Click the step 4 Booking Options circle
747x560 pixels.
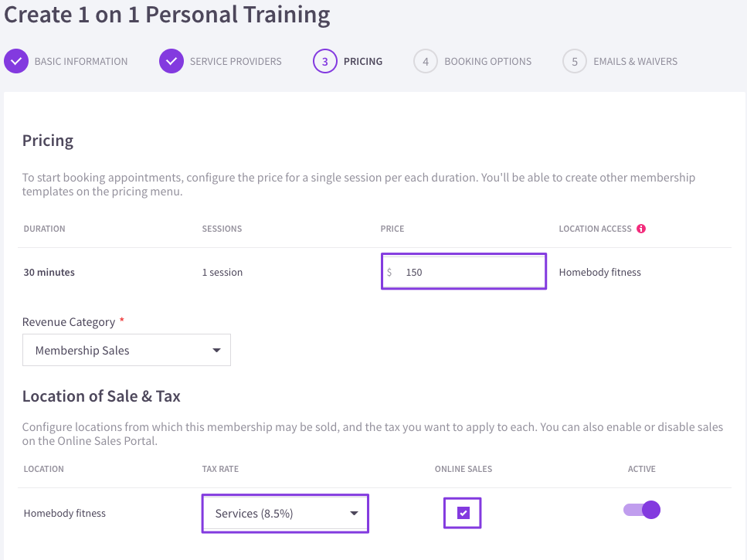coord(426,62)
